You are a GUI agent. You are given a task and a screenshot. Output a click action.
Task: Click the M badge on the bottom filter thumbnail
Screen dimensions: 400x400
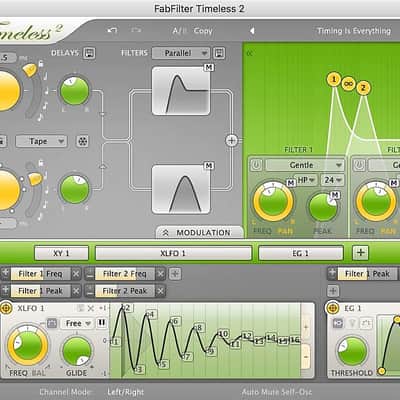[x=209, y=165]
